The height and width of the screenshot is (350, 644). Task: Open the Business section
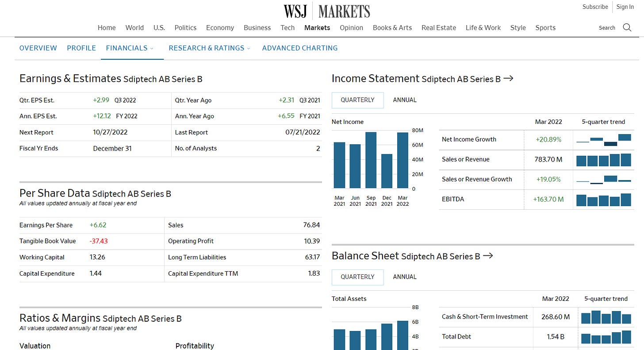point(257,27)
